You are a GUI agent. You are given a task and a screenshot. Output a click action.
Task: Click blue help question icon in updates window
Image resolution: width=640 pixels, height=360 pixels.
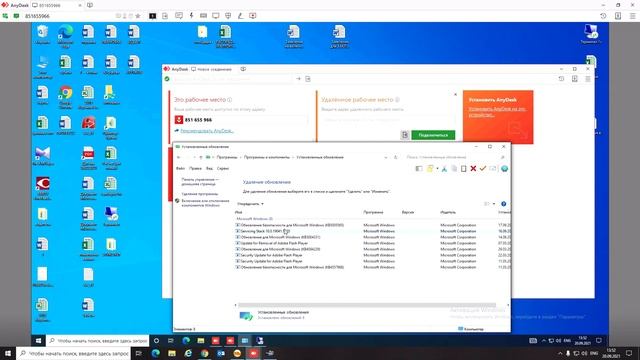point(504,204)
